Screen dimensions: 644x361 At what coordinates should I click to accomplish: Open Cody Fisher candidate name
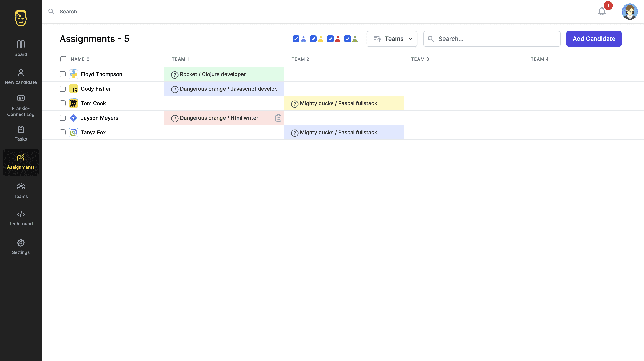96,89
